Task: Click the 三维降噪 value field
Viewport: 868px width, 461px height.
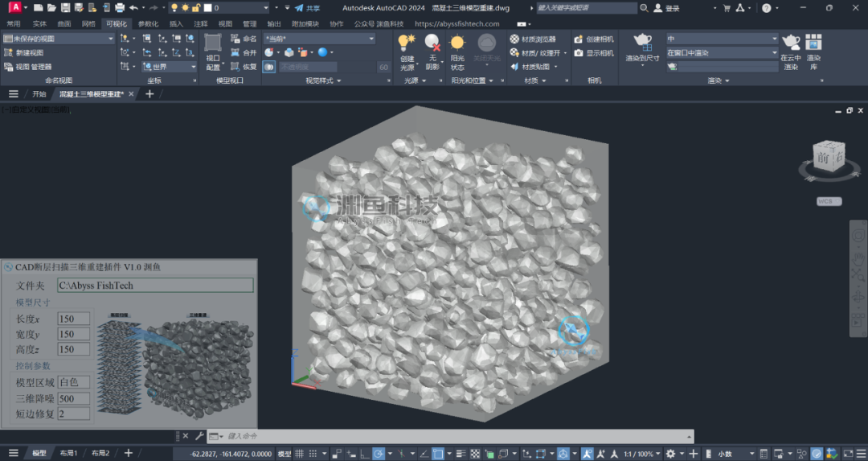Action: click(74, 398)
